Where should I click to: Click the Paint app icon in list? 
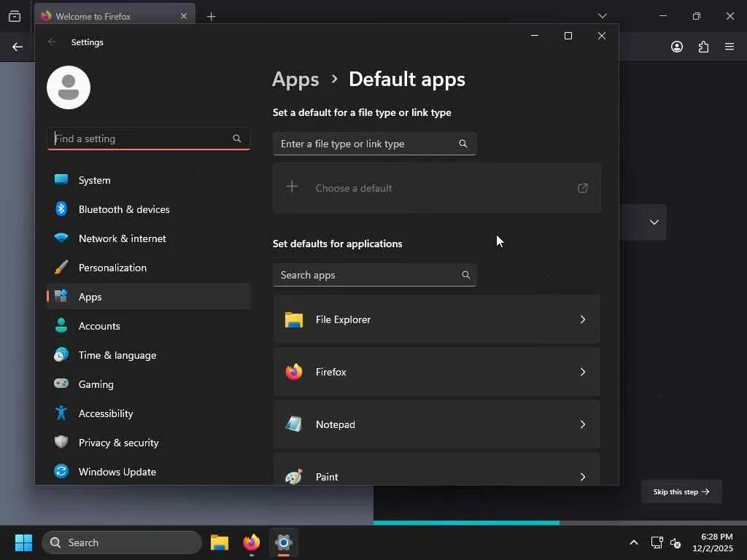pos(294,477)
